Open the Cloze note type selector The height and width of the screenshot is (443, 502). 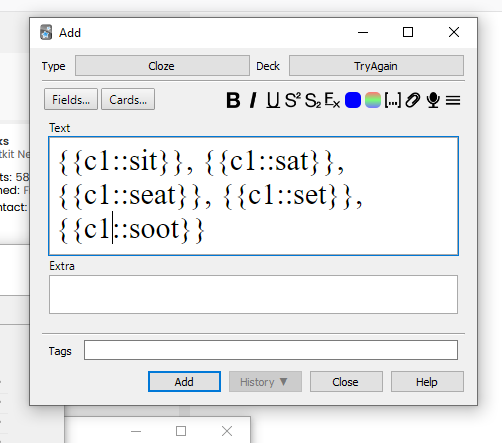(162, 66)
